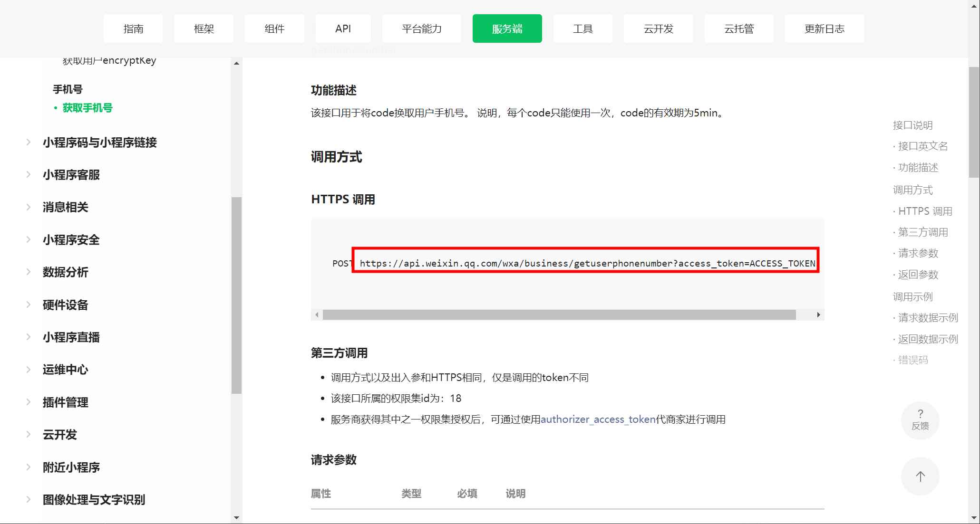
Task: Switch to the 云开发 top tab
Action: (x=658, y=29)
